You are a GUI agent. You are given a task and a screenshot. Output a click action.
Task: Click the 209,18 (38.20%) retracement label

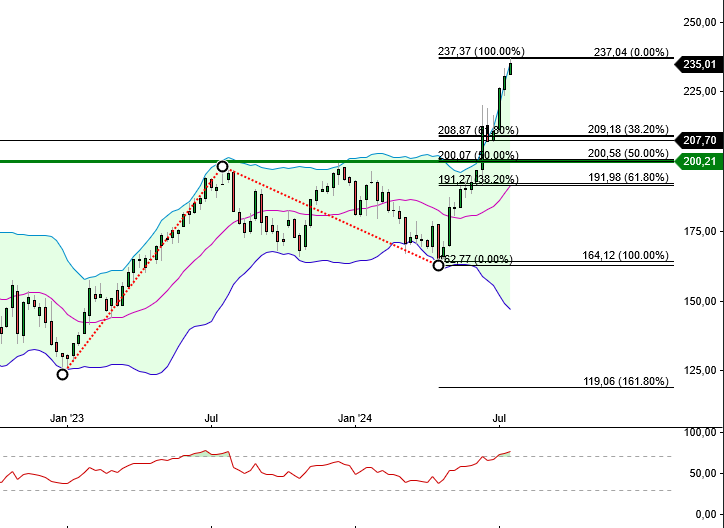pos(628,129)
